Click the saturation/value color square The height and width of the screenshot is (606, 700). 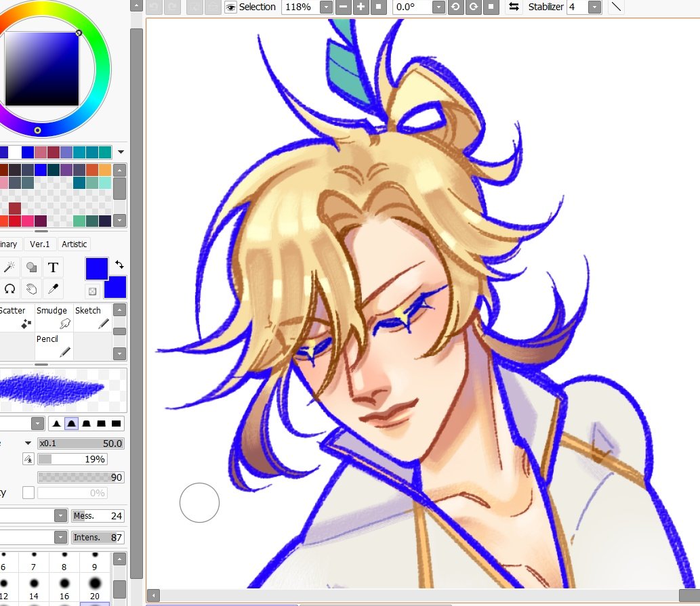click(x=42, y=68)
